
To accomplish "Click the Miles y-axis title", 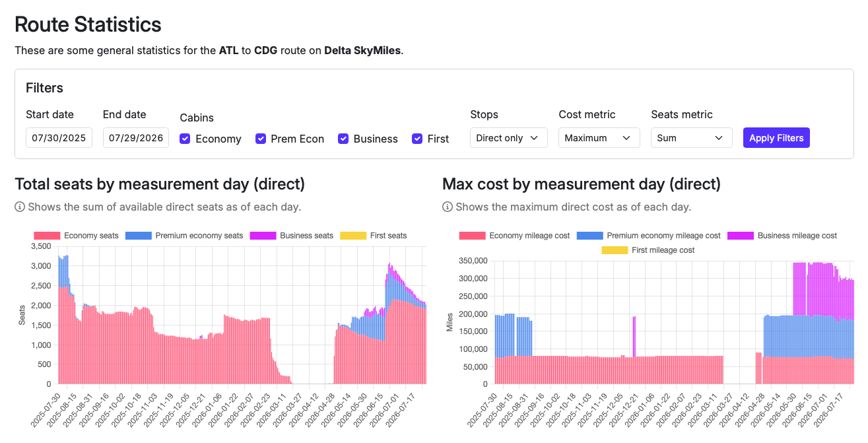I will point(450,322).
